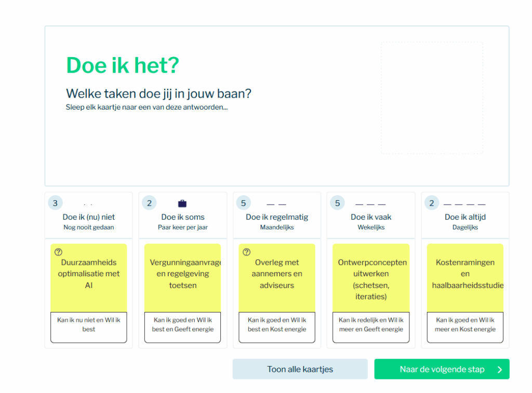Select the 'Doe ik vaak' column header
532x393 pixels.
pyautogui.click(x=371, y=217)
